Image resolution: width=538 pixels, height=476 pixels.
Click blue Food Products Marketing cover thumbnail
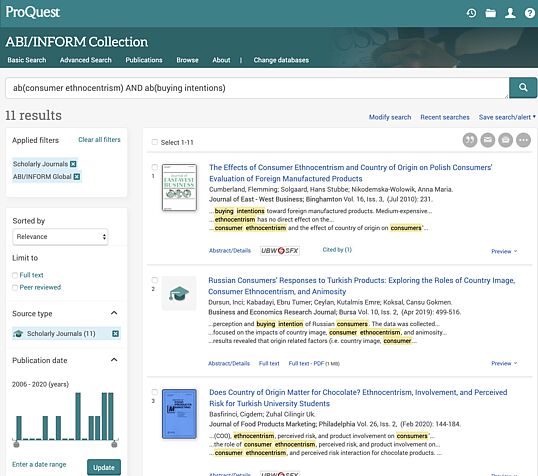click(179, 414)
